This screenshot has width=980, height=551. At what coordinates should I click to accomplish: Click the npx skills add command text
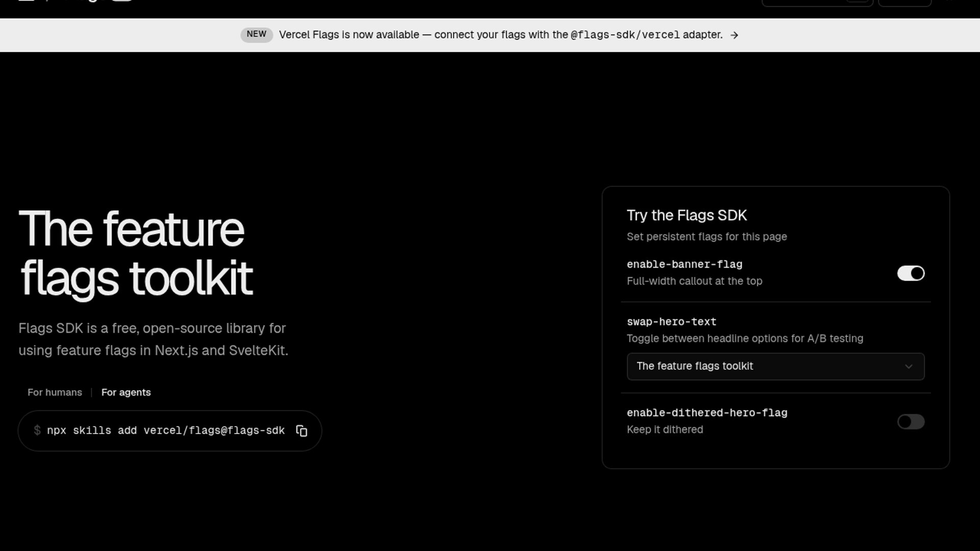[165, 431]
